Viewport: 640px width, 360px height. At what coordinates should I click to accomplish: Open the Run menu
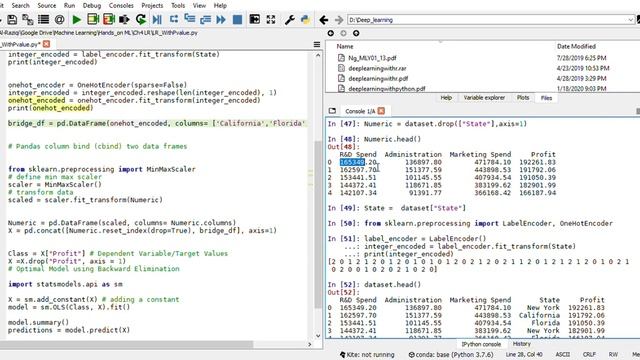[x=69, y=5]
